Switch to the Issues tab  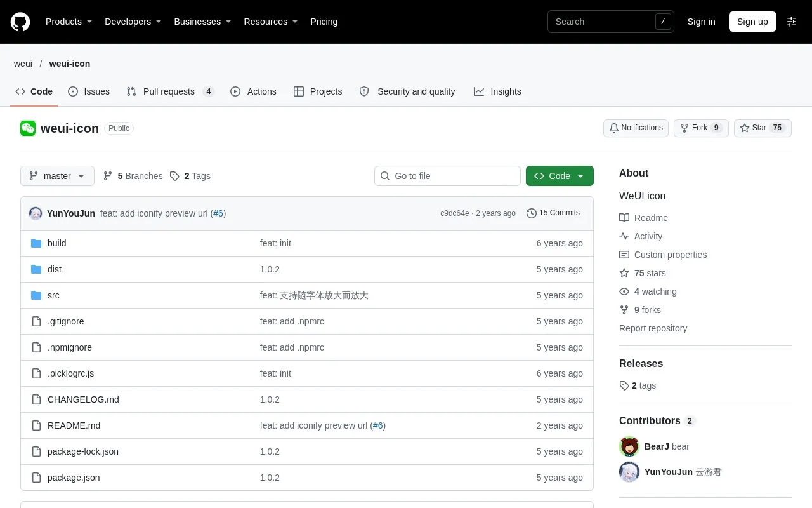pyautogui.click(x=89, y=91)
